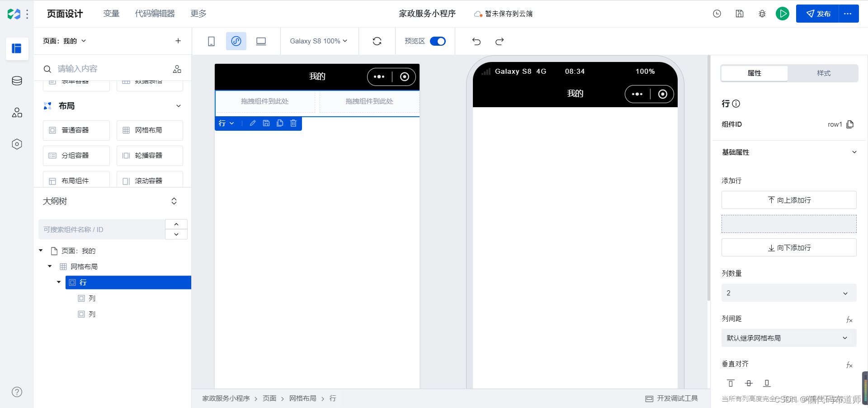Image resolution: width=868 pixels, height=408 pixels.
Task: Align columns vertically centered
Action: tap(749, 383)
